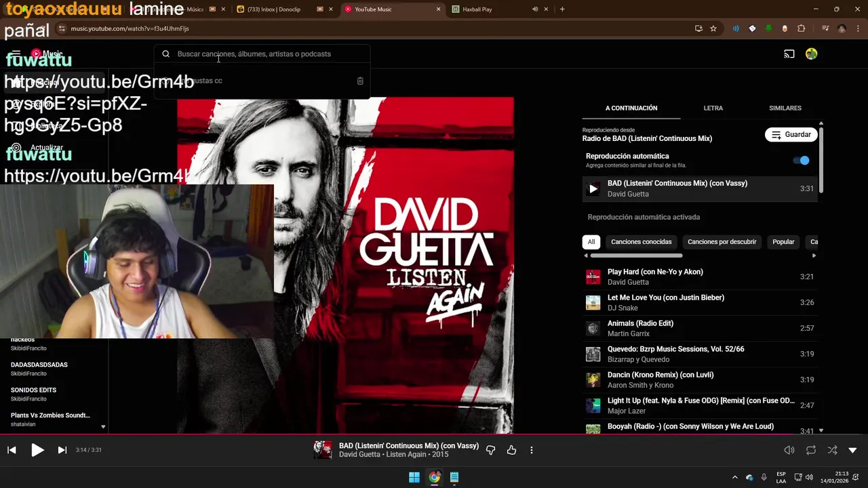Open a new browser tab
The width and height of the screenshot is (868, 488).
[562, 9]
